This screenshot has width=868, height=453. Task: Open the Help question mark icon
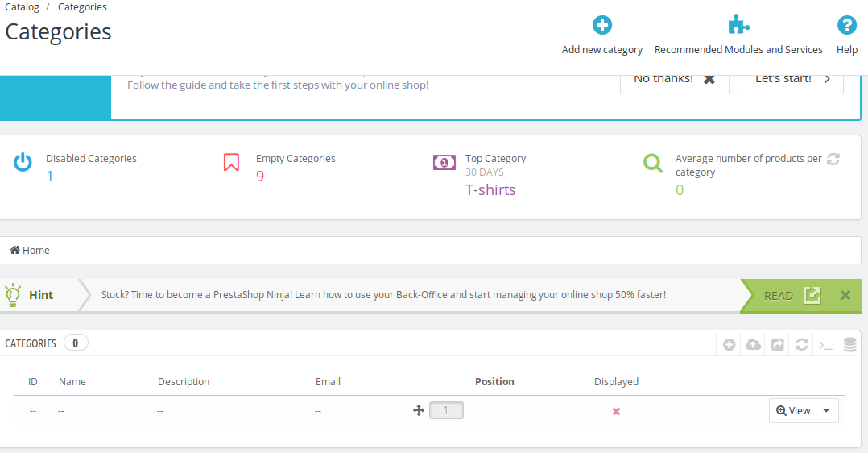[x=846, y=25]
